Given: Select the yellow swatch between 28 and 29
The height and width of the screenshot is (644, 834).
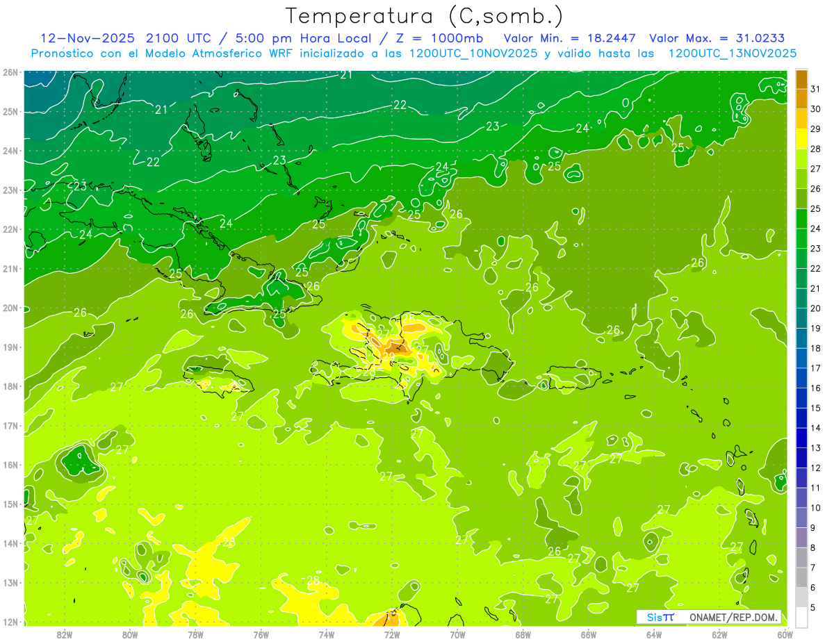Looking at the screenshot, I should coord(801,139).
